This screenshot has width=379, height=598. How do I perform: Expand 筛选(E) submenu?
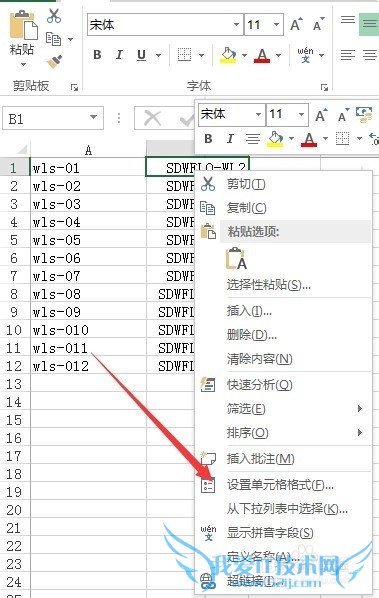[283, 409]
